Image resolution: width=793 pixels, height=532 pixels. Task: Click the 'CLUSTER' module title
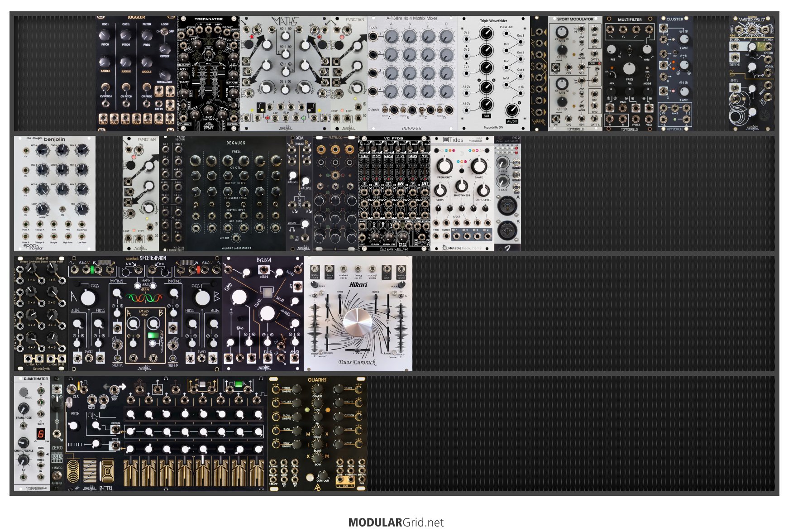[x=674, y=19]
